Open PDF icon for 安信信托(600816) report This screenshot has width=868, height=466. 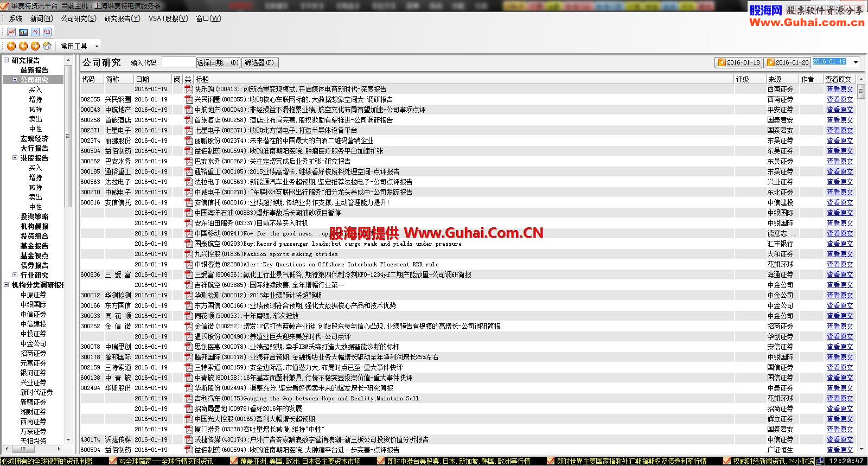[x=189, y=202]
